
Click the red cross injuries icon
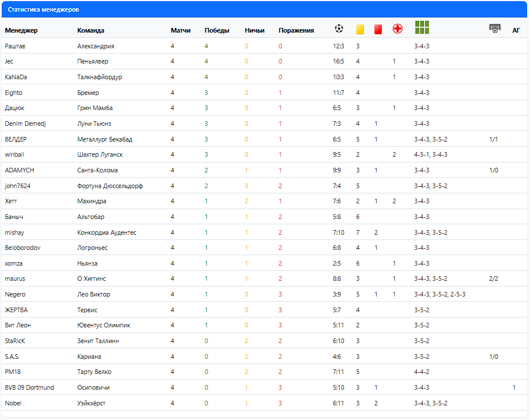(x=398, y=29)
